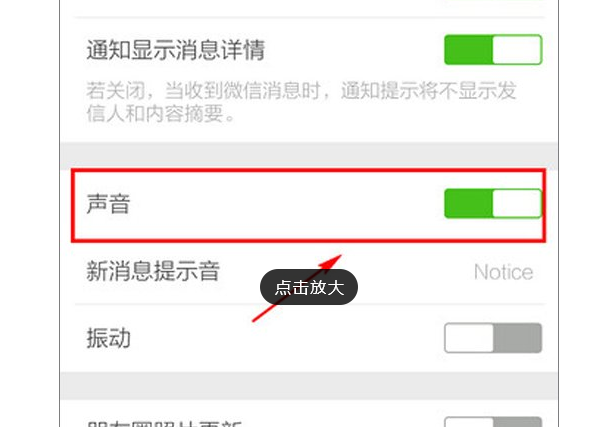Click the white knob of 声音 switch

[x=517, y=203]
